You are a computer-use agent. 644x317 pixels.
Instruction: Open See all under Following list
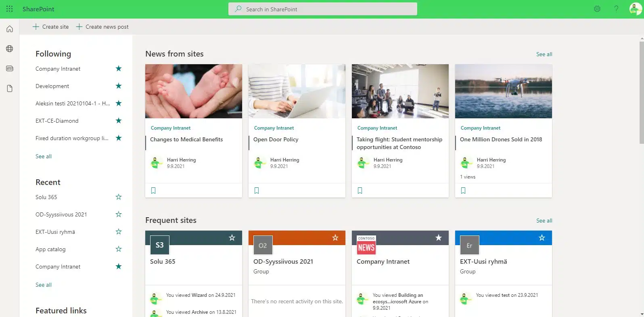(44, 156)
